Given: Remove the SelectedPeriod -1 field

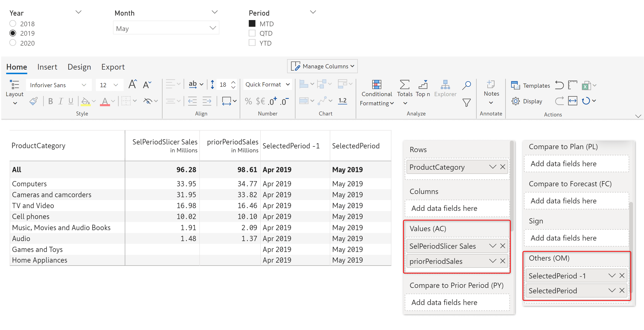Looking at the screenshot, I should (622, 276).
